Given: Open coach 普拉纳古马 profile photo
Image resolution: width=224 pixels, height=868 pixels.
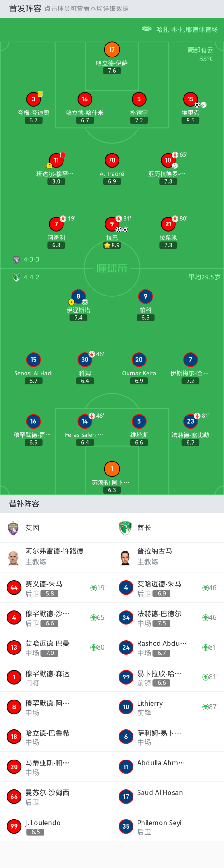Looking at the screenshot, I should pos(125,558).
